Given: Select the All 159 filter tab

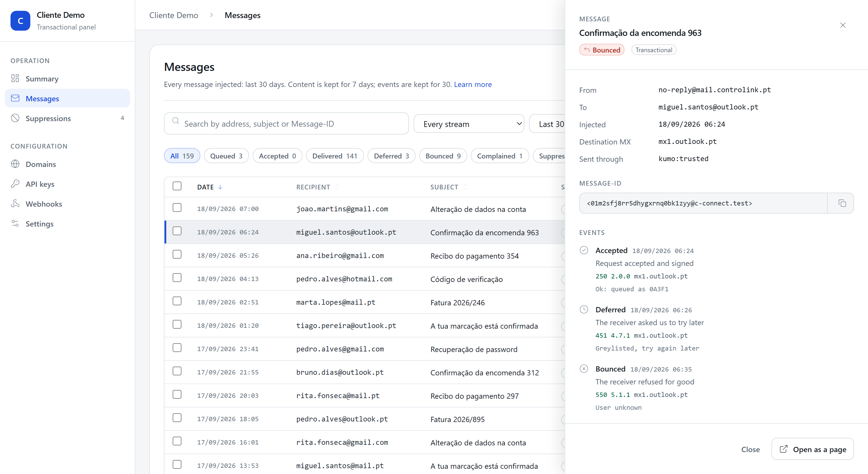Looking at the screenshot, I should click(182, 156).
